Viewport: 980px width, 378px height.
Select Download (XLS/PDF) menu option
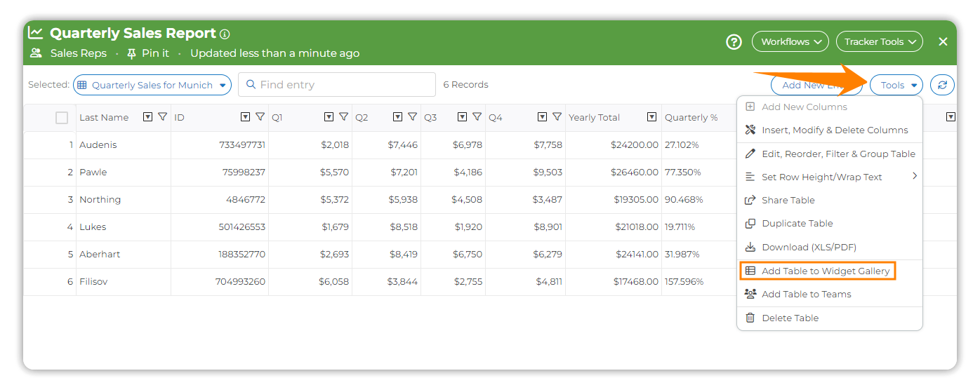809,247
